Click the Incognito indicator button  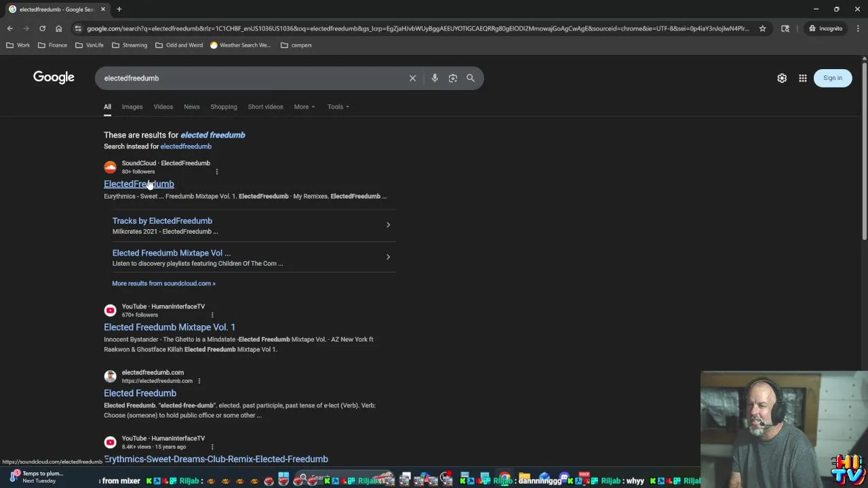coord(825,28)
